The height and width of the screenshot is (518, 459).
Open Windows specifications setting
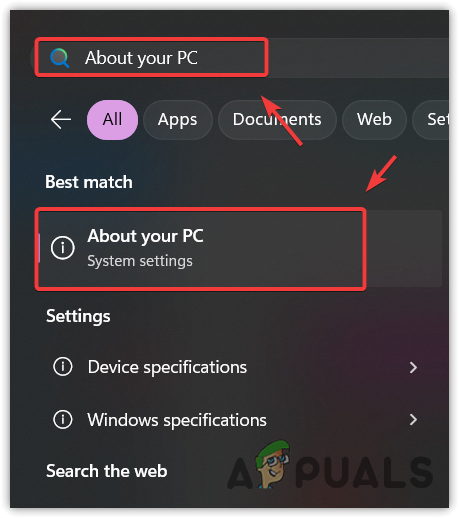(235, 420)
